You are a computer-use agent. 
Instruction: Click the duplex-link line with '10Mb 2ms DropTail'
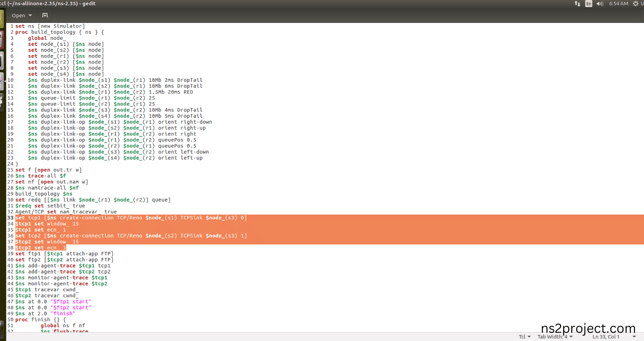(115, 80)
